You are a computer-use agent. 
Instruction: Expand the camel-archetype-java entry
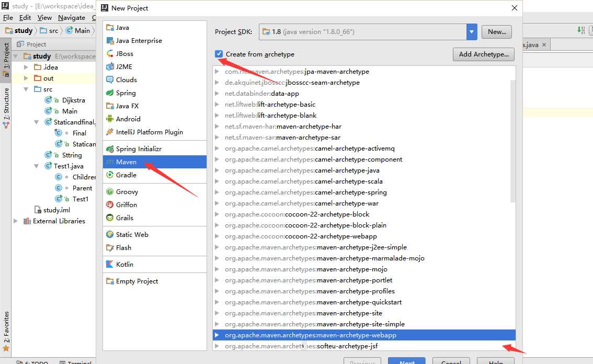[x=216, y=170]
